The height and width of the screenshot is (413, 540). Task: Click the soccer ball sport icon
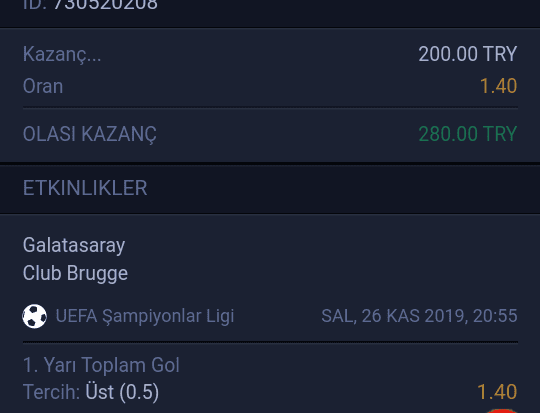[34, 316]
